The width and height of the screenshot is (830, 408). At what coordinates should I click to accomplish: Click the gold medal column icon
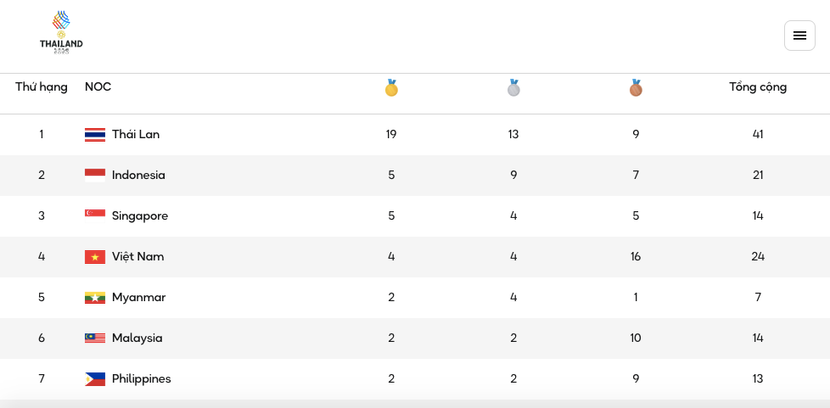pos(391,88)
